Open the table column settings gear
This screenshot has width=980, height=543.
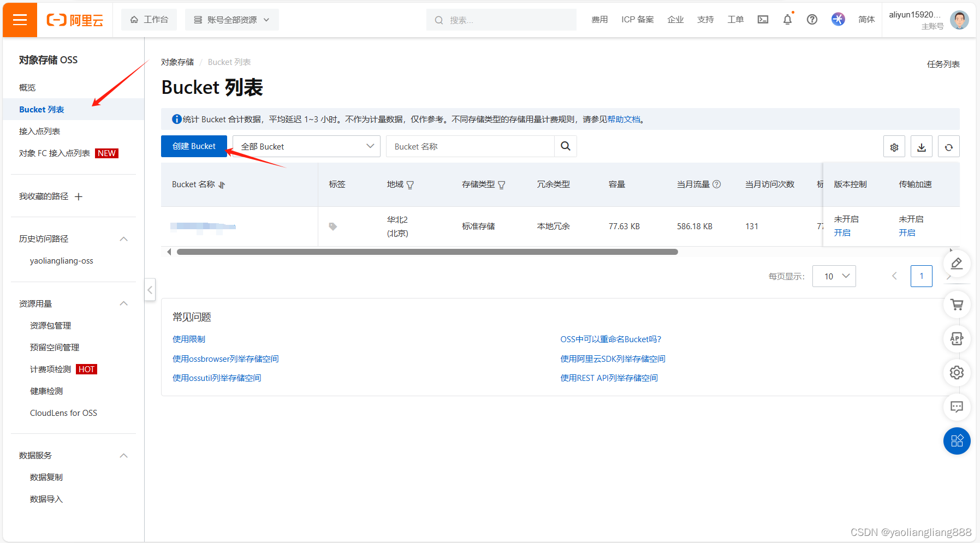coord(894,147)
